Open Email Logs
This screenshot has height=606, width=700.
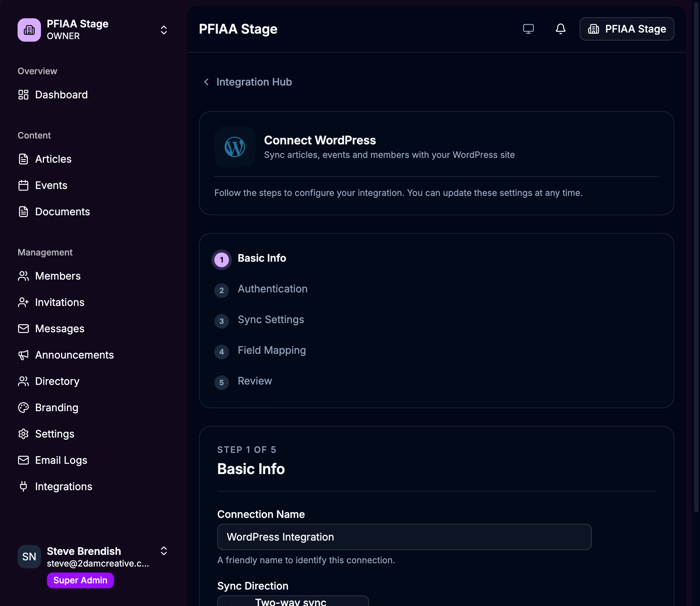[x=61, y=460]
